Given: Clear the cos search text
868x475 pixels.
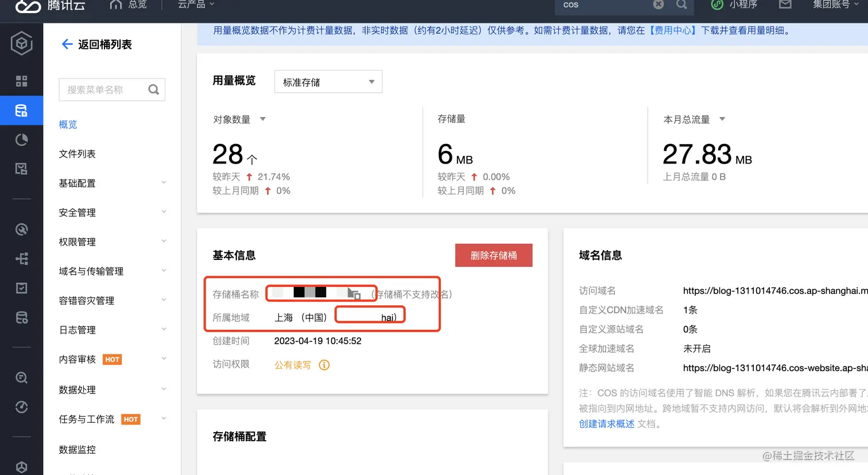Looking at the screenshot, I should pyautogui.click(x=658, y=5).
